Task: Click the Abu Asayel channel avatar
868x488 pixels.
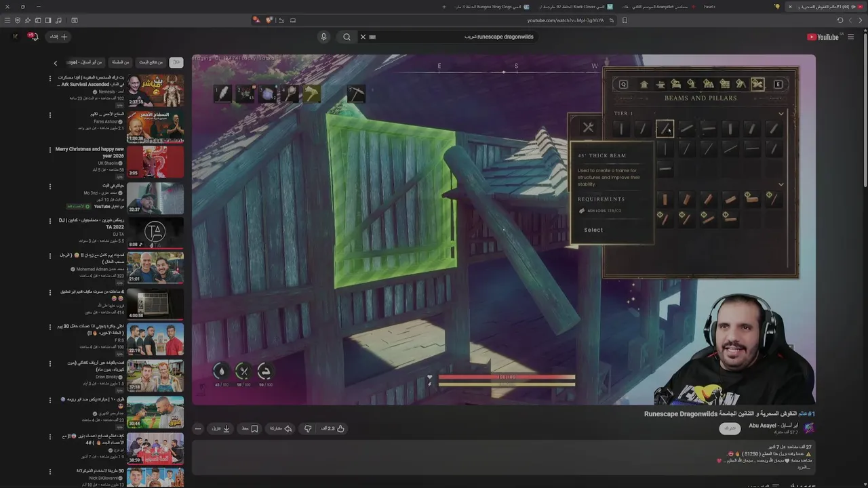Action: click(x=808, y=428)
